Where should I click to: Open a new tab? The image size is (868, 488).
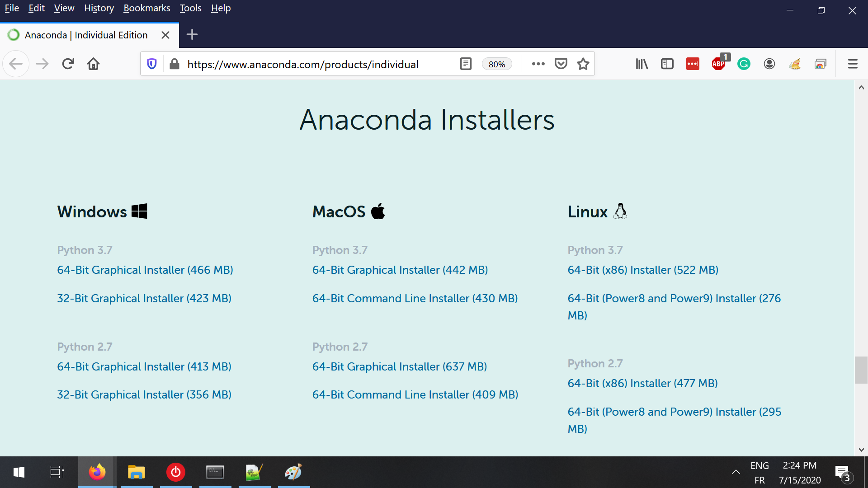point(192,35)
